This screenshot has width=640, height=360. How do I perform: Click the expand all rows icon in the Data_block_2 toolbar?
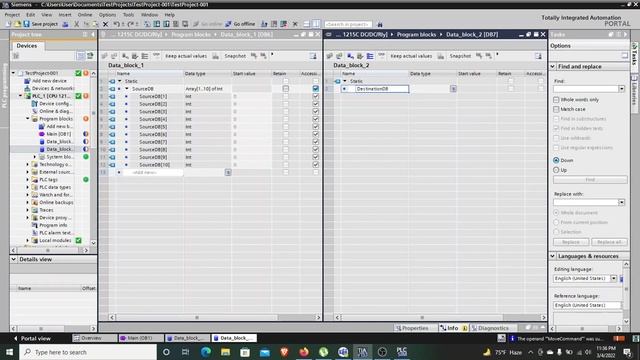(x=370, y=56)
